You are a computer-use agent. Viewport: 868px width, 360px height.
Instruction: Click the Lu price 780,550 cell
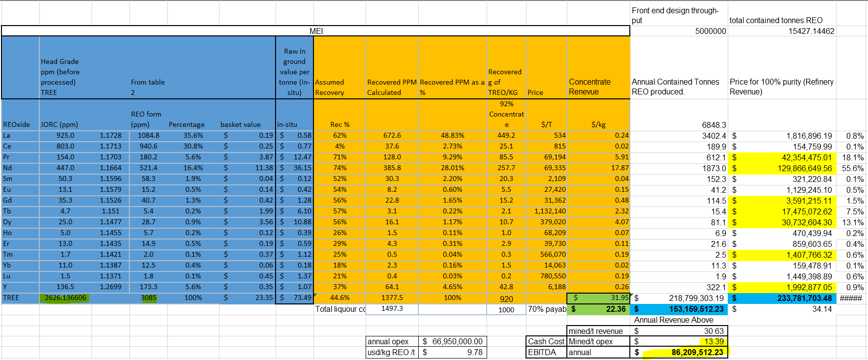tap(547, 276)
